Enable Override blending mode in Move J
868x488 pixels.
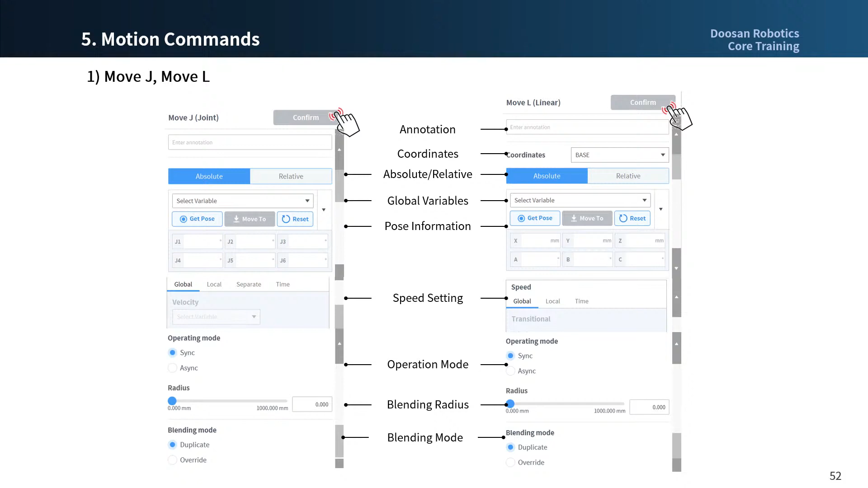tap(172, 460)
